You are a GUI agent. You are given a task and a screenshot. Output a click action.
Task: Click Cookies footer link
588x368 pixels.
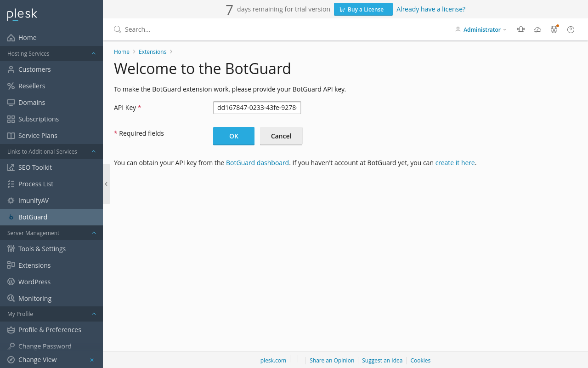pyautogui.click(x=420, y=361)
